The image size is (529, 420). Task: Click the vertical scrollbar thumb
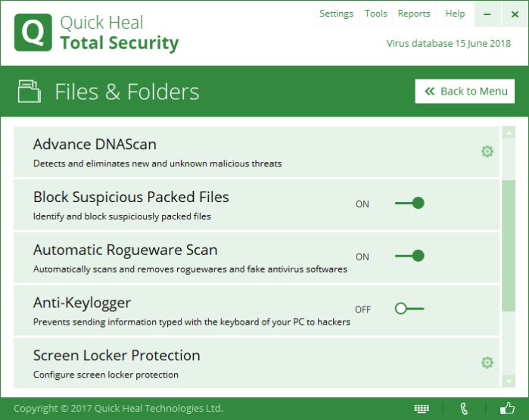[x=509, y=246]
